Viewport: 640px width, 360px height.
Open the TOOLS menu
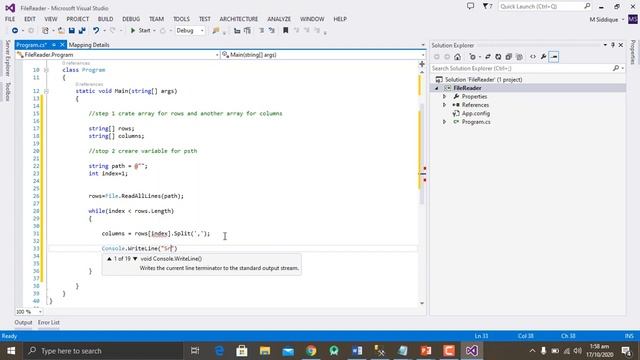[x=182, y=19]
